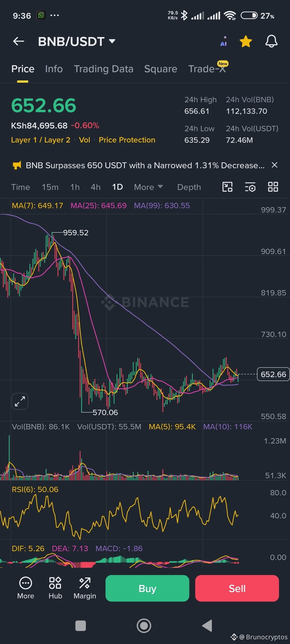
Task: Tap the Vol(USDT): 55.5M label
Action: point(109,427)
